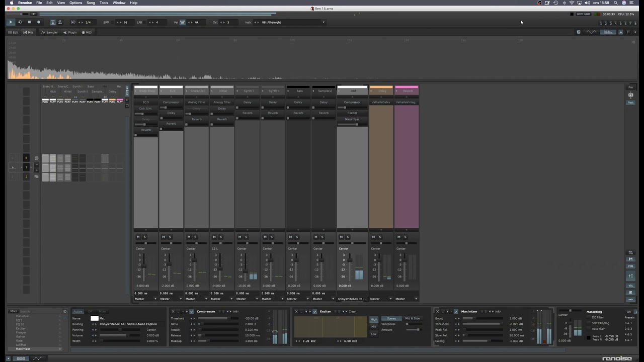This screenshot has height=362, width=644.
Task: Click the Record icon in the transport
Action: (39, 22)
